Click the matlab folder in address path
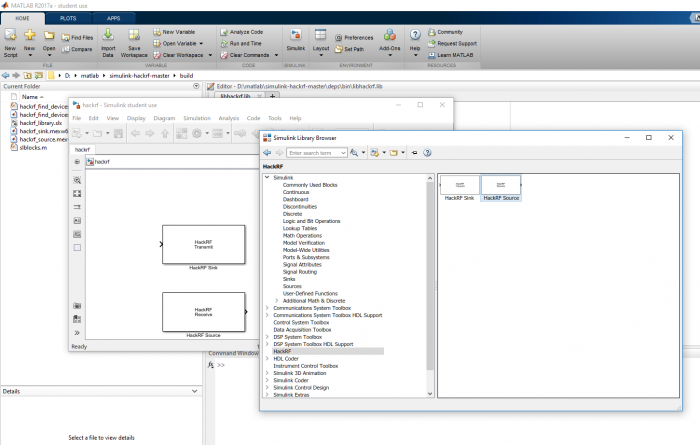This screenshot has height=445, width=700. tap(90, 75)
